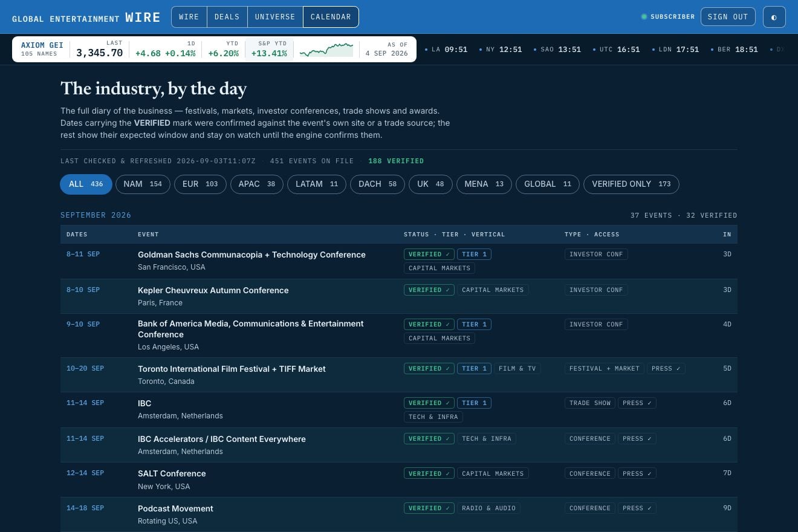The width and height of the screenshot is (798, 532).
Task: Toggle the light/dark theme icon button
Action: click(774, 17)
